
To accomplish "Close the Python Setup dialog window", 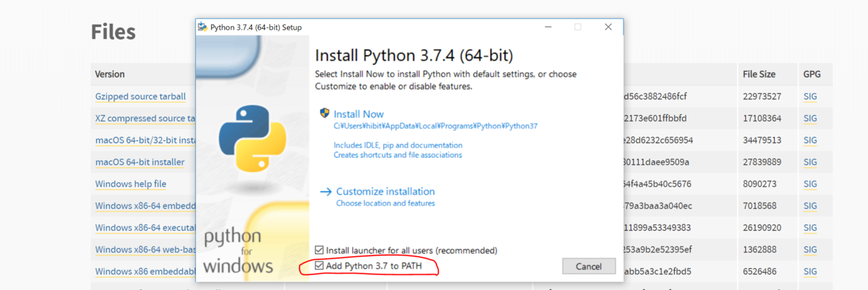I will (x=608, y=27).
